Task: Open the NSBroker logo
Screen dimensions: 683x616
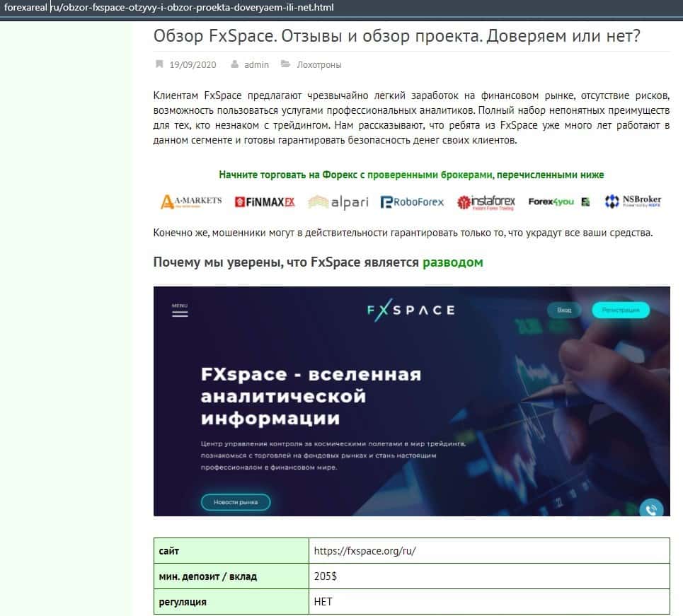Action: (x=633, y=201)
